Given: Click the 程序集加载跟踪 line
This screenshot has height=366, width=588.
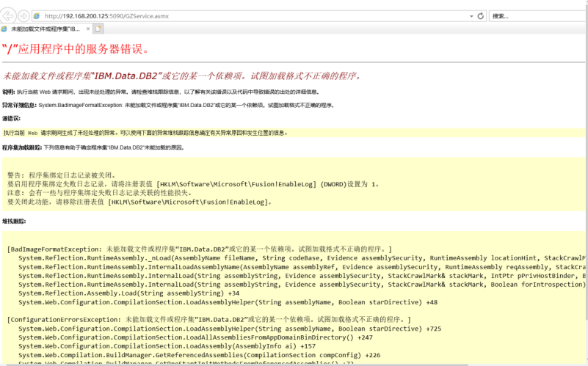Looking at the screenshot, I should point(93,147).
